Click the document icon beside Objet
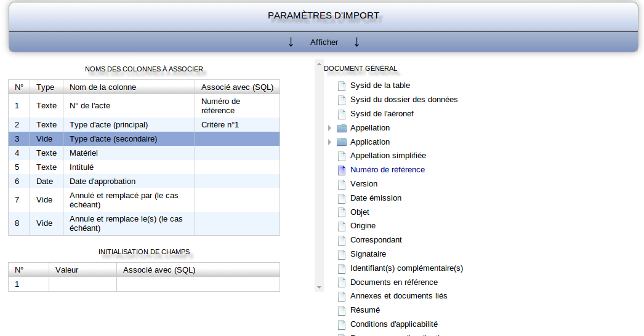Image resolution: width=644 pixels, height=336 pixels. 341,212
